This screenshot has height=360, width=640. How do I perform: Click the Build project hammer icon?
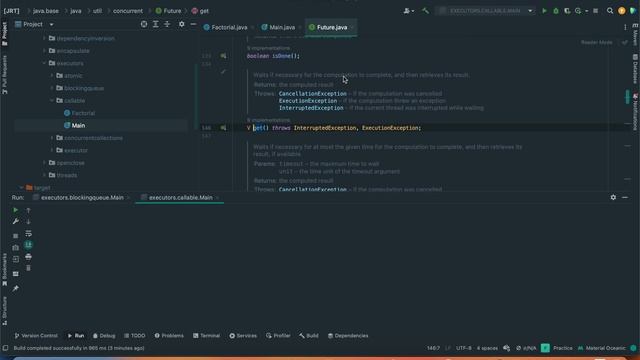[425, 11]
